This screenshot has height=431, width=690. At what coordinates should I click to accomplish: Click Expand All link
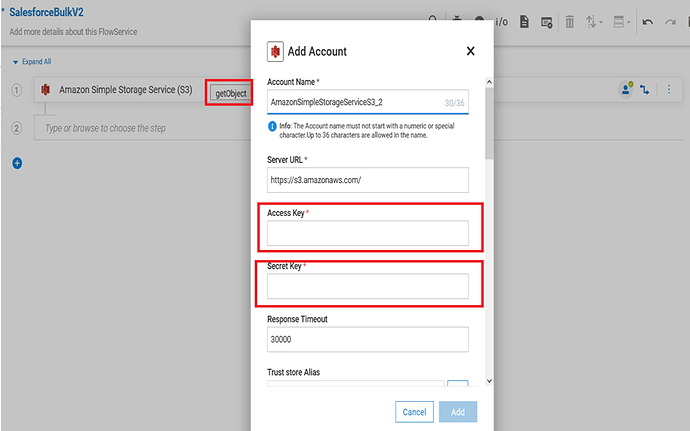32,62
